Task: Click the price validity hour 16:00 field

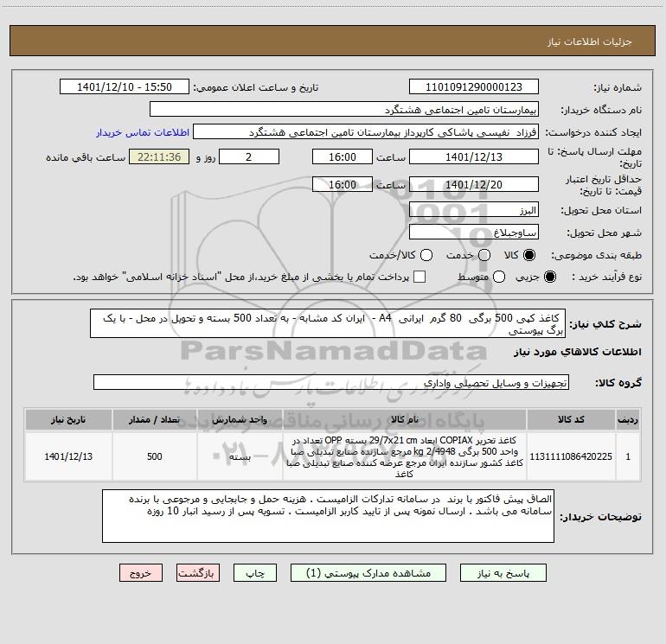Action: pos(343,185)
